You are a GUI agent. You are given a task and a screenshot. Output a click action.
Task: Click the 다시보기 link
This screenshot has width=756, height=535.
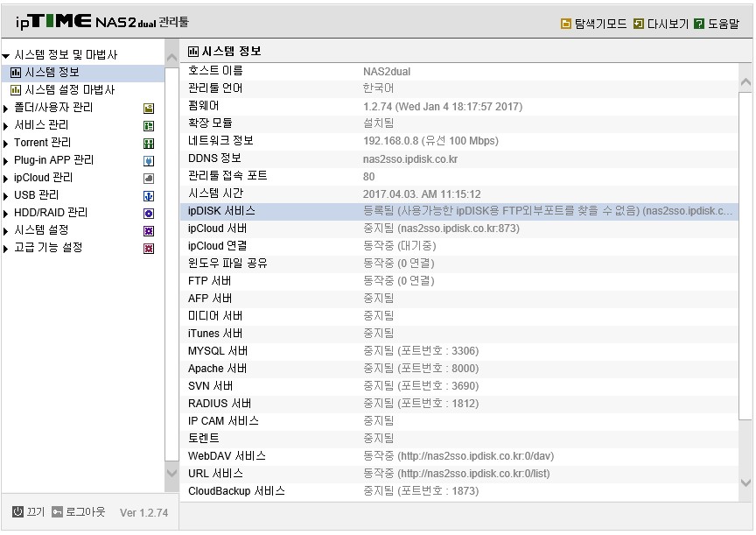[x=668, y=24]
